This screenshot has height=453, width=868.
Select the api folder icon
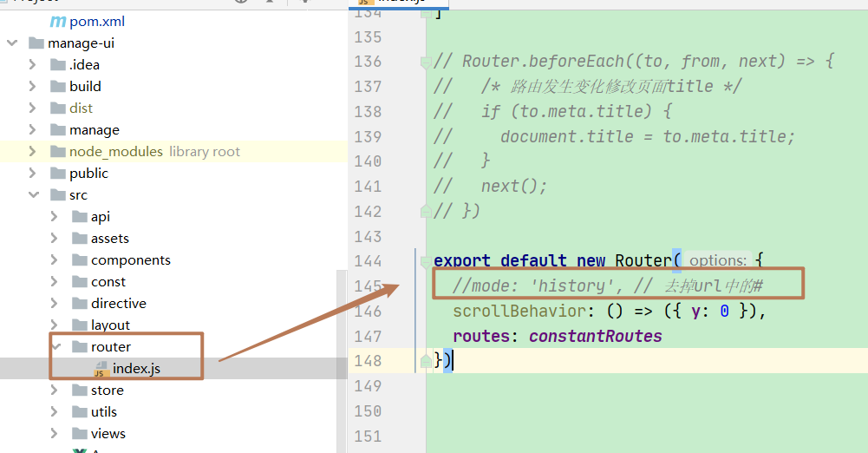click(x=80, y=217)
